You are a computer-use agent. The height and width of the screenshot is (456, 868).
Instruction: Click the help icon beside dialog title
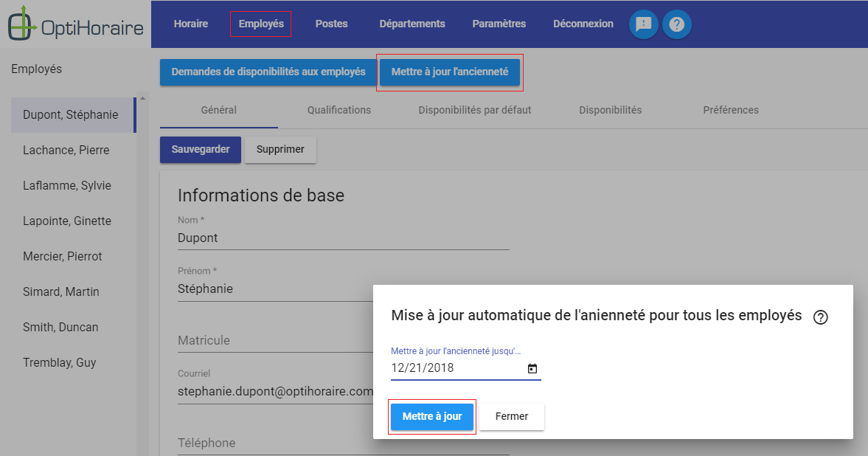pos(820,317)
